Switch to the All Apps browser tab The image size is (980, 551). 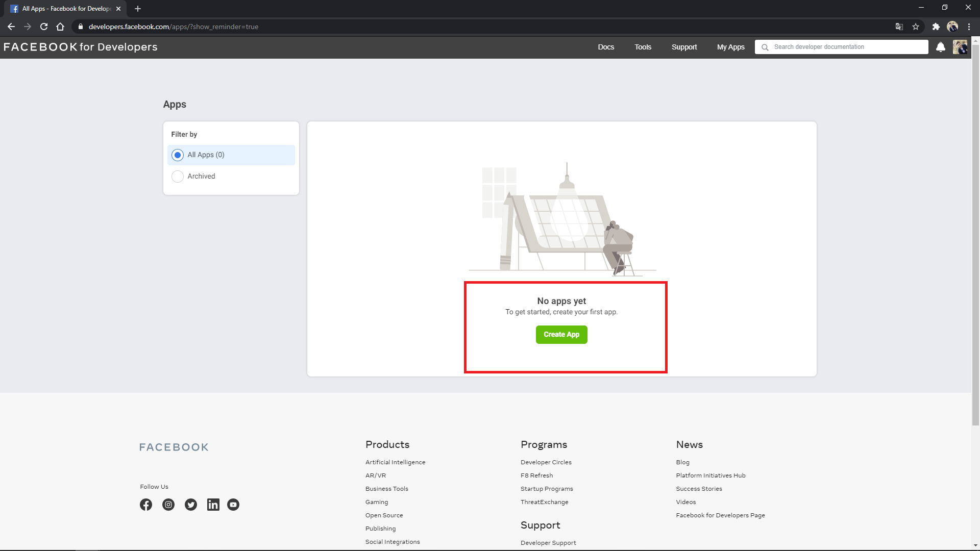(66, 9)
